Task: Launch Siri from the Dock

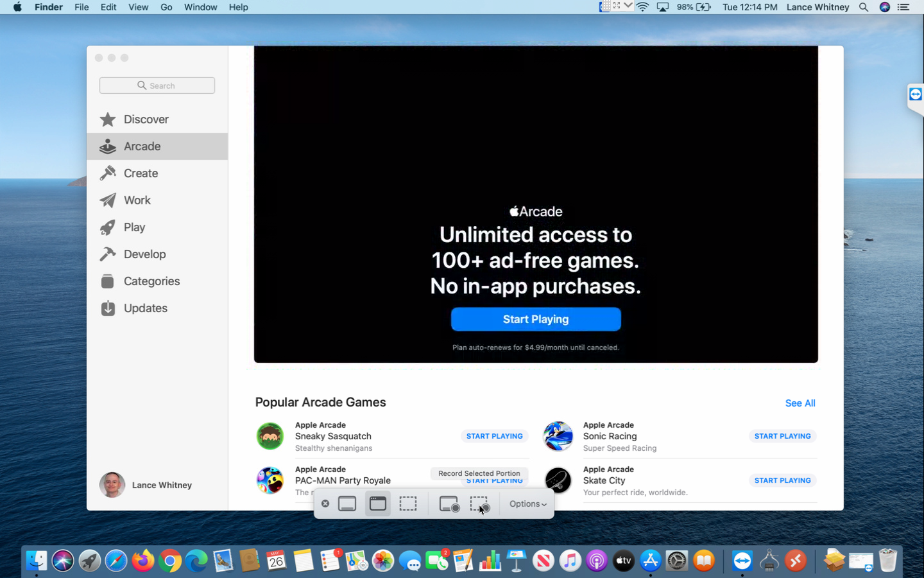Action: pyautogui.click(x=63, y=561)
